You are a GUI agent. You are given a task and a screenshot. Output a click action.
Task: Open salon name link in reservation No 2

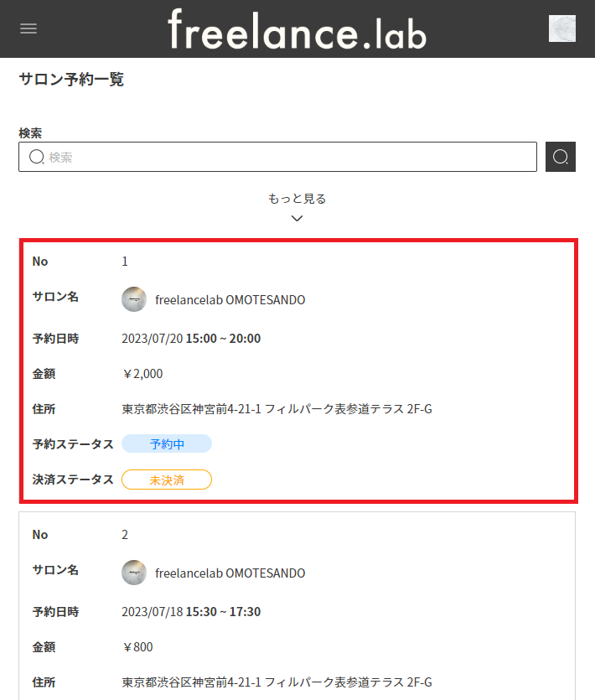[x=230, y=573]
